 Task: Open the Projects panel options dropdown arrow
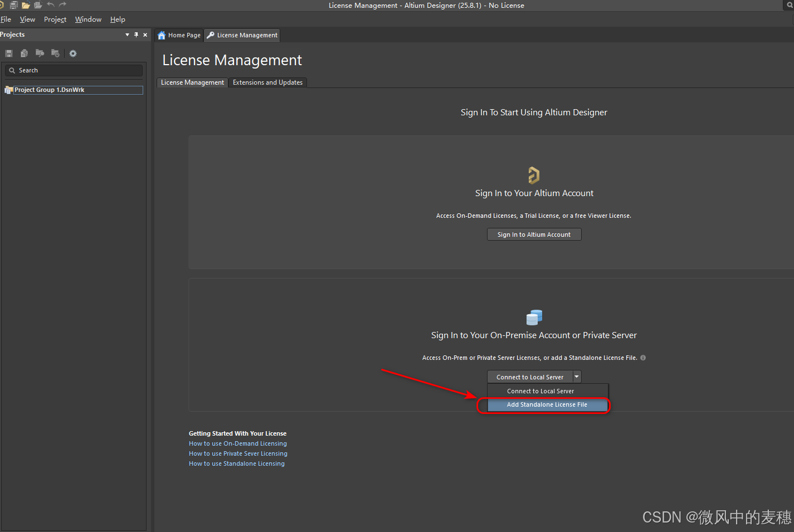(x=127, y=35)
